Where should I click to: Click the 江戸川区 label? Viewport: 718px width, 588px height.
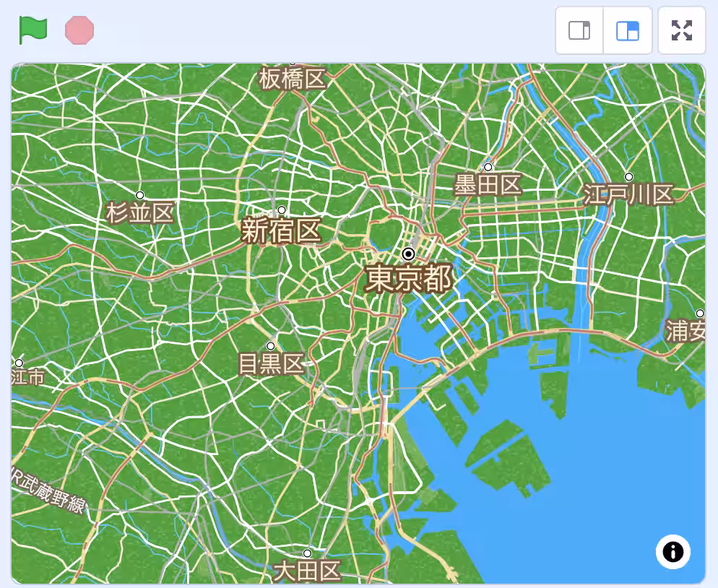(628, 194)
